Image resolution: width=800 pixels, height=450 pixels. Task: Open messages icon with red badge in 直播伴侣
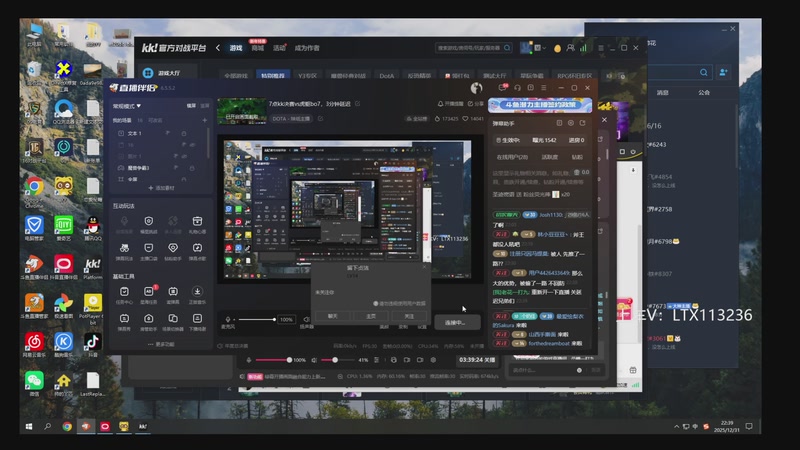click(503, 88)
